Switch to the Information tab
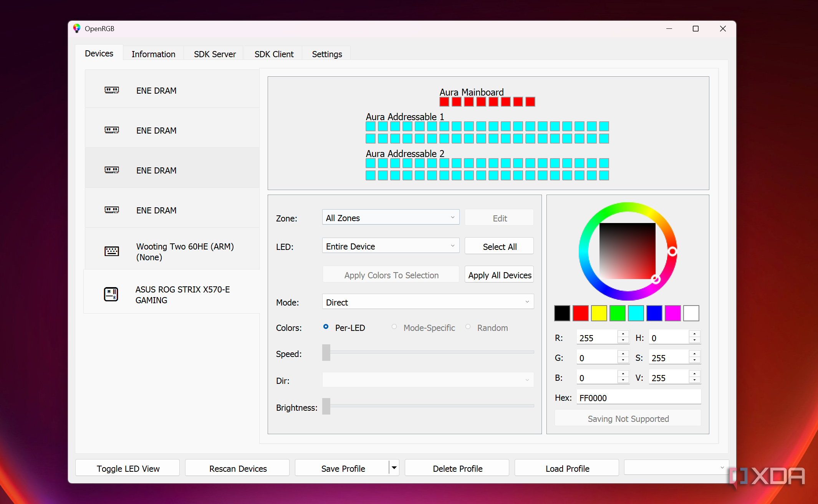Screen dimensions: 818x504 click(153, 54)
